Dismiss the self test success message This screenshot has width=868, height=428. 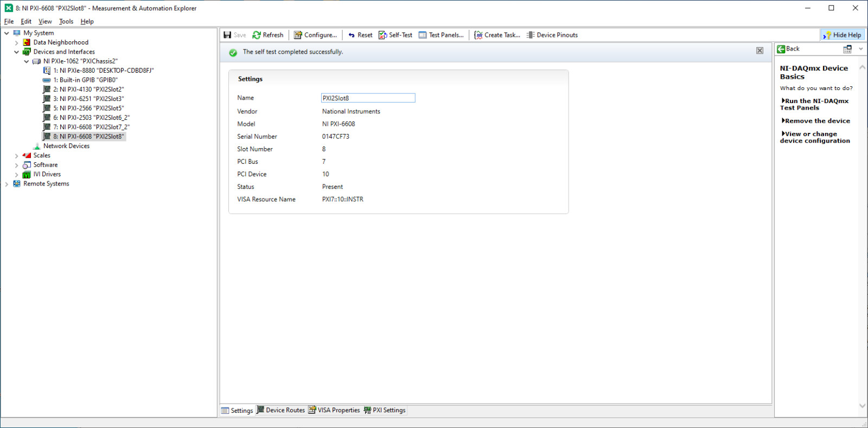[x=760, y=50]
